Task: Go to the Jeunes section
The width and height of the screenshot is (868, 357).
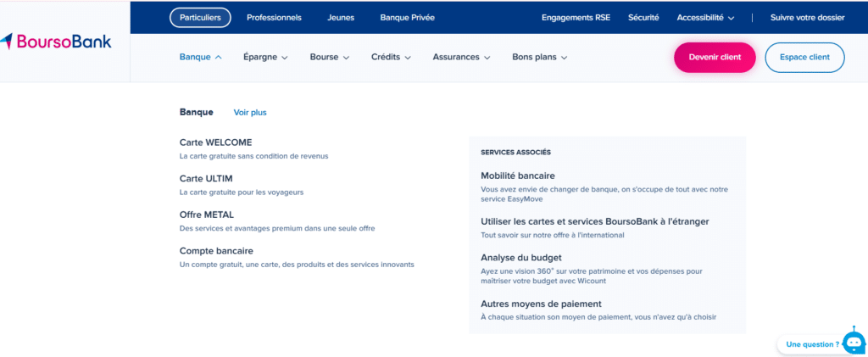Action: 341,17
